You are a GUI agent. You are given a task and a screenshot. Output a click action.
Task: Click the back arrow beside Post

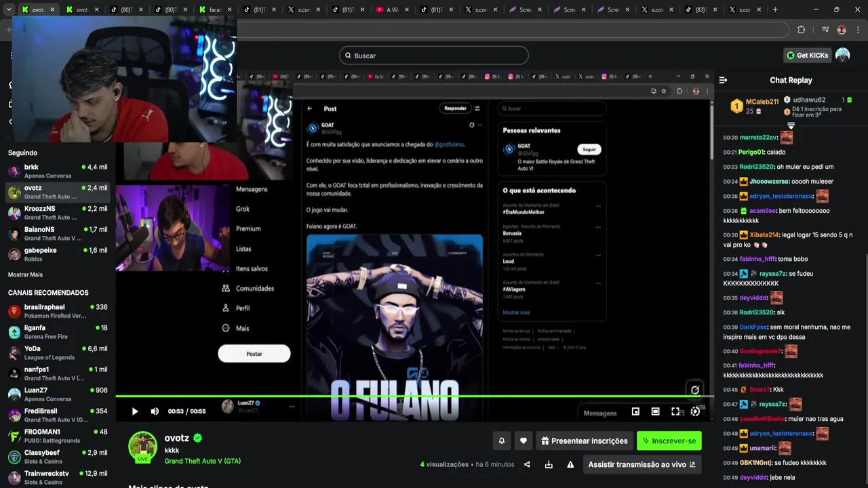click(310, 108)
